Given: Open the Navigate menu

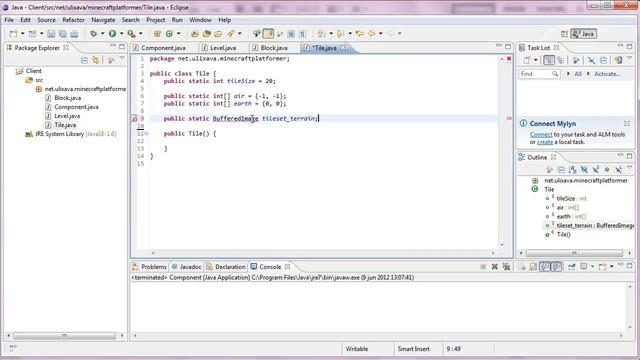Looking at the screenshot, I should 103,20.
